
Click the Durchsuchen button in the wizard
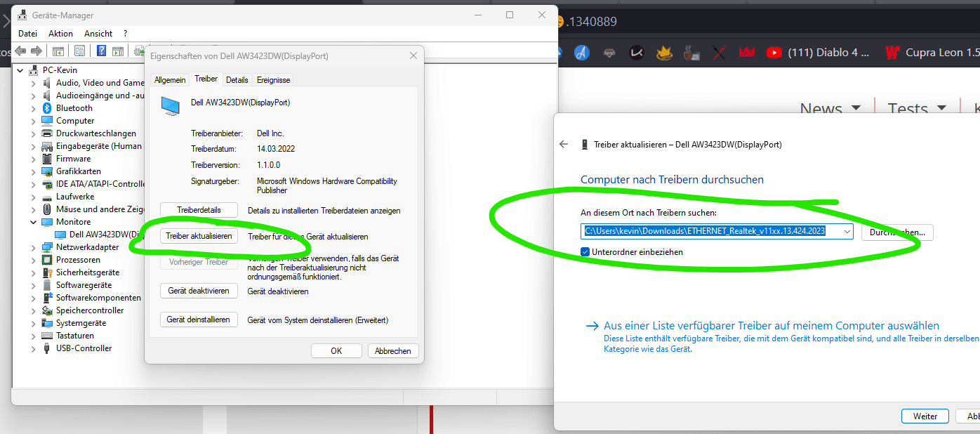(x=897, y=232)
